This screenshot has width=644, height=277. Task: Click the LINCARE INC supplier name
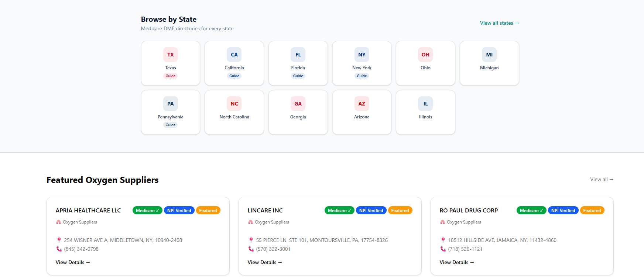click(265, 210)
